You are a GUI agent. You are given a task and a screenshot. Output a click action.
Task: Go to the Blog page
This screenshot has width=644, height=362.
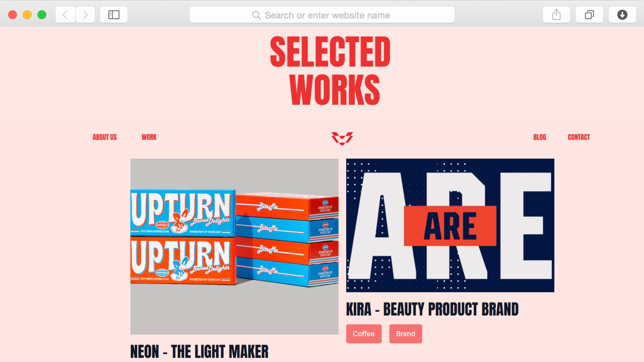pos(540,137)
